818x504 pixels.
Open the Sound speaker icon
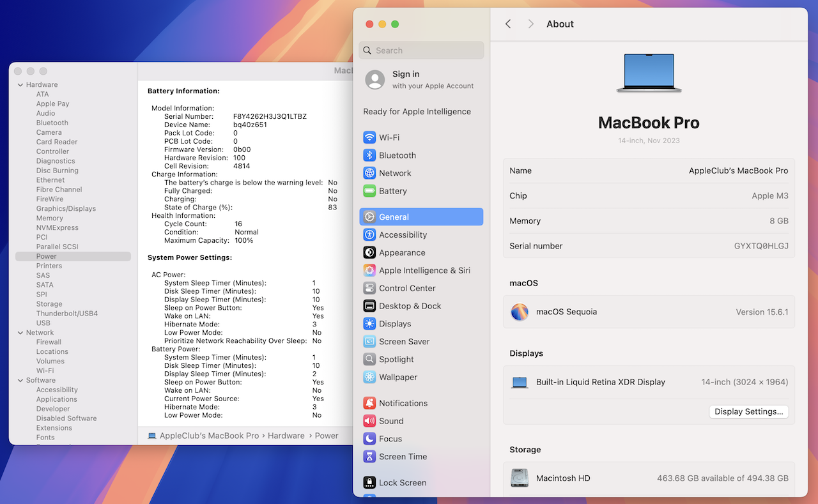click(x=369, y=421)
